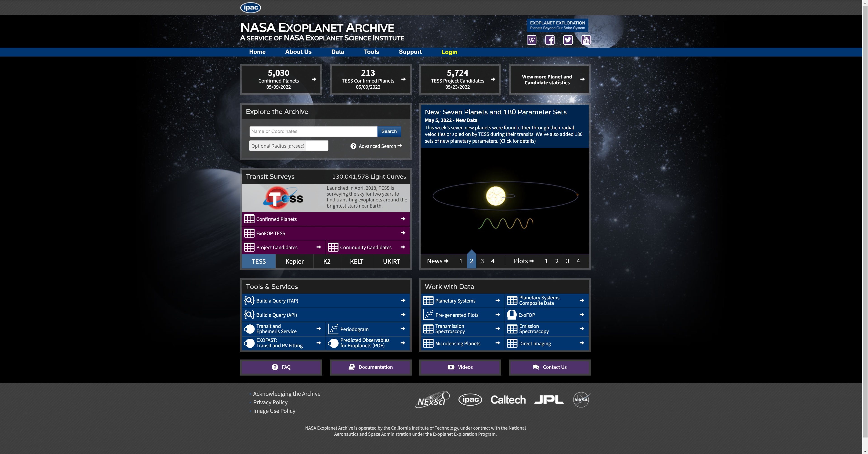
Task: Click the blue Search button
Action: (389, 131)
